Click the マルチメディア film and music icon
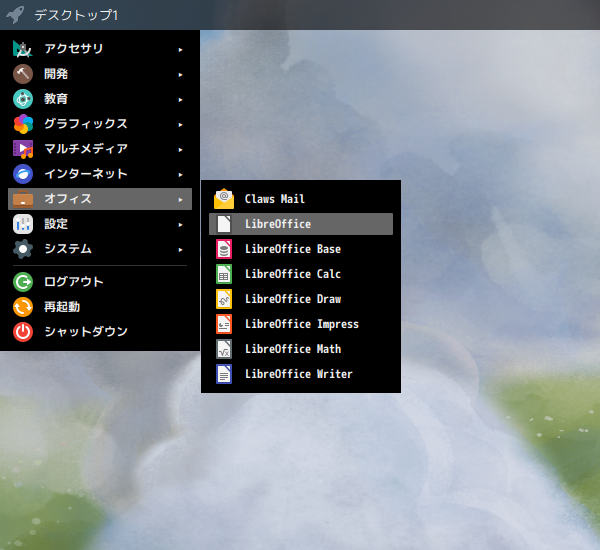This screenshot has height=550, width=600. point(23,149)
